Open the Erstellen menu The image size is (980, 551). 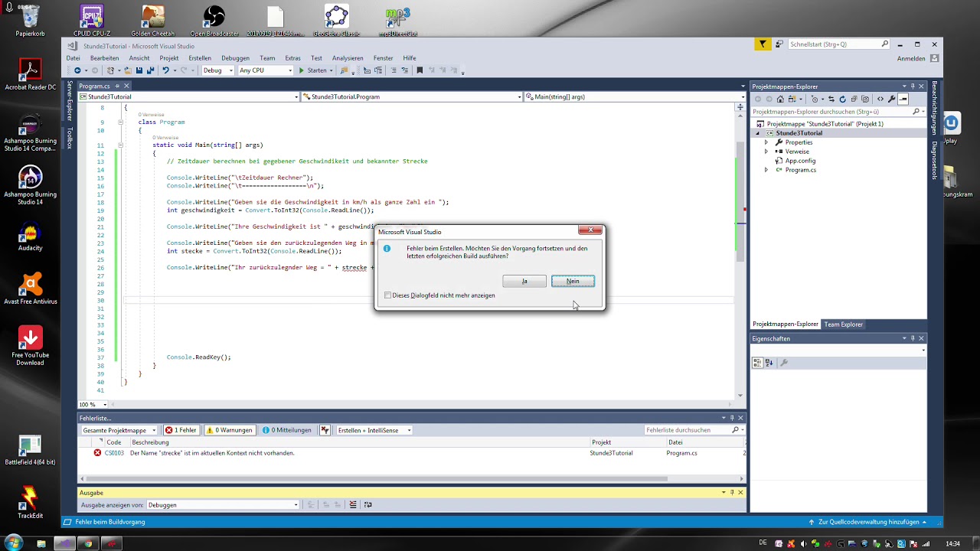point(200,58)
